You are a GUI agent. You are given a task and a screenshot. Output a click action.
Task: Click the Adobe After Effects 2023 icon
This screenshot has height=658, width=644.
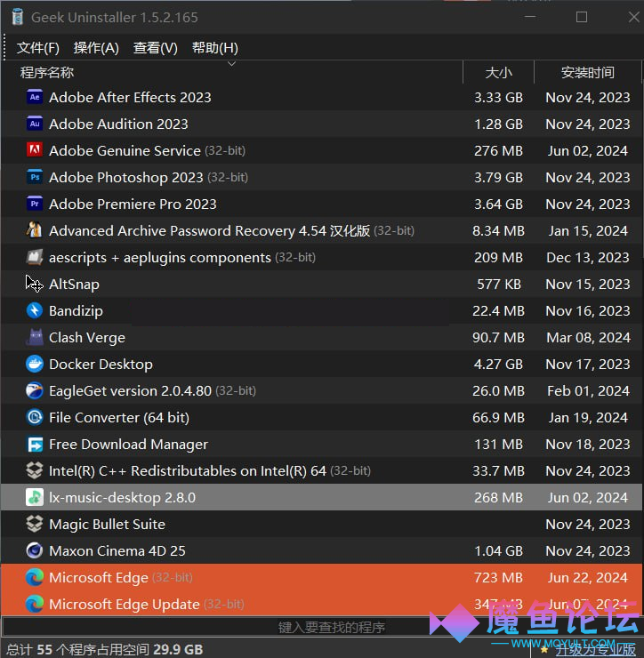pyautogui.click(x=35, y=97)
